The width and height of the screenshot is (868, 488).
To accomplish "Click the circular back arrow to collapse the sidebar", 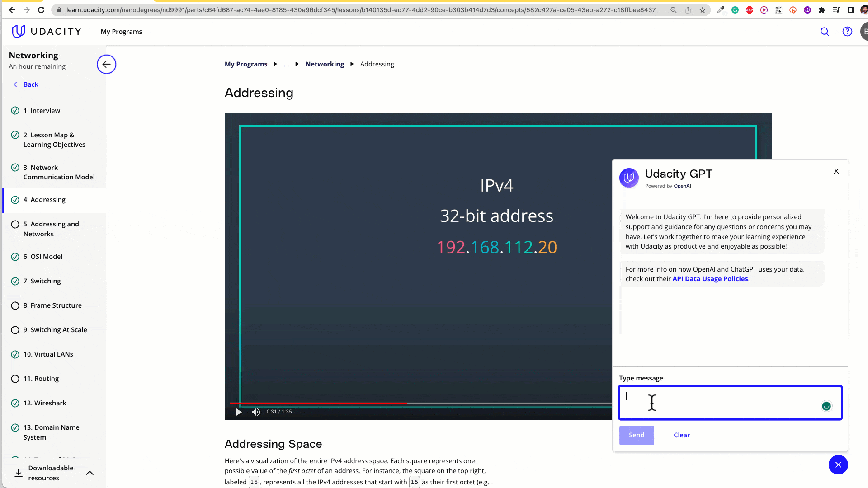I will pyautogui.click(x=106, y=64).
